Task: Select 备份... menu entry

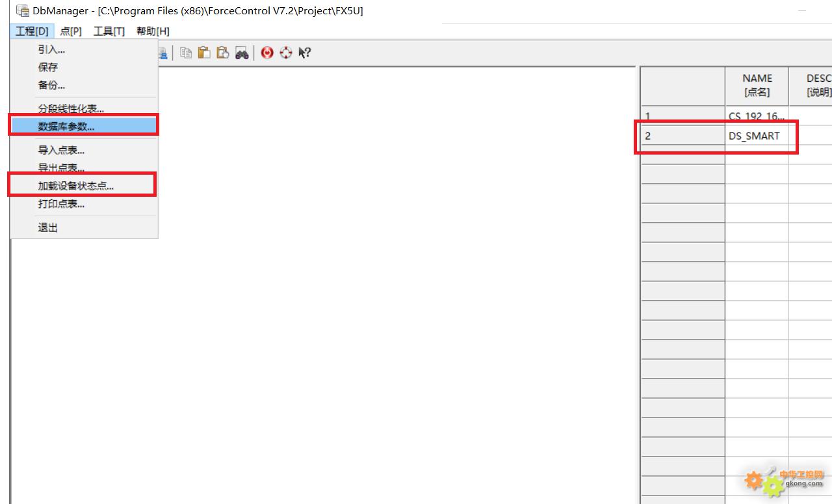Action: click(84, 85)
